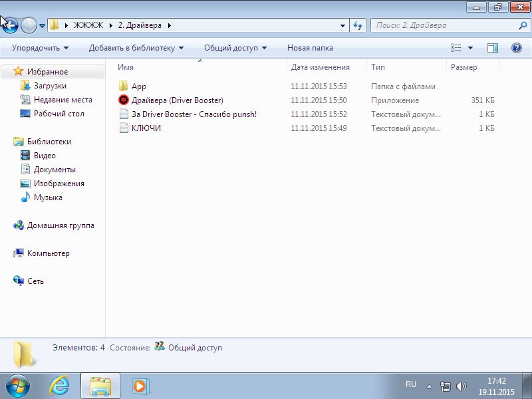
Task: Click the Windows Explorer taskbar button
Action: click(x=100, y=386)
